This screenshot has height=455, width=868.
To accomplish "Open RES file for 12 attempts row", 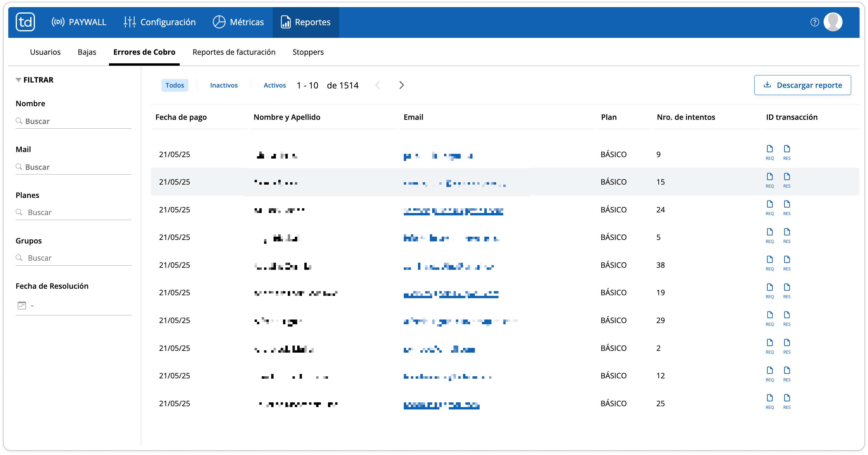I will (787, 374).
